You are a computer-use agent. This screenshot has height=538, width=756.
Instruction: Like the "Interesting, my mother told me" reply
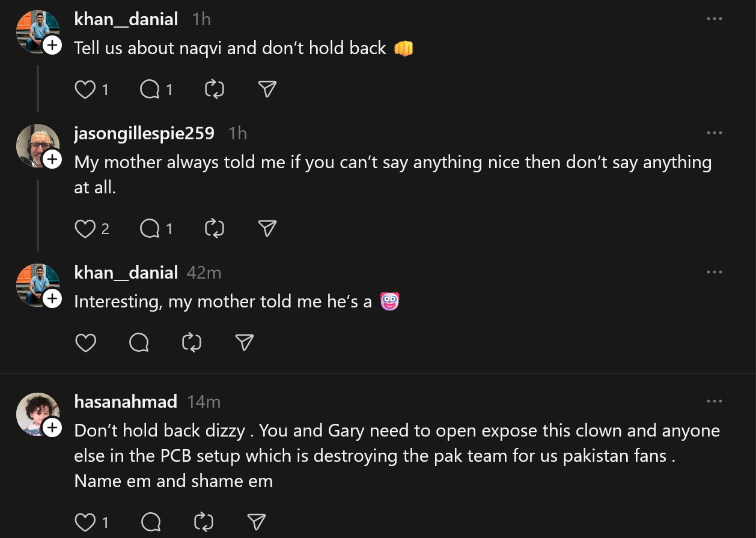[x=85, y=342]
